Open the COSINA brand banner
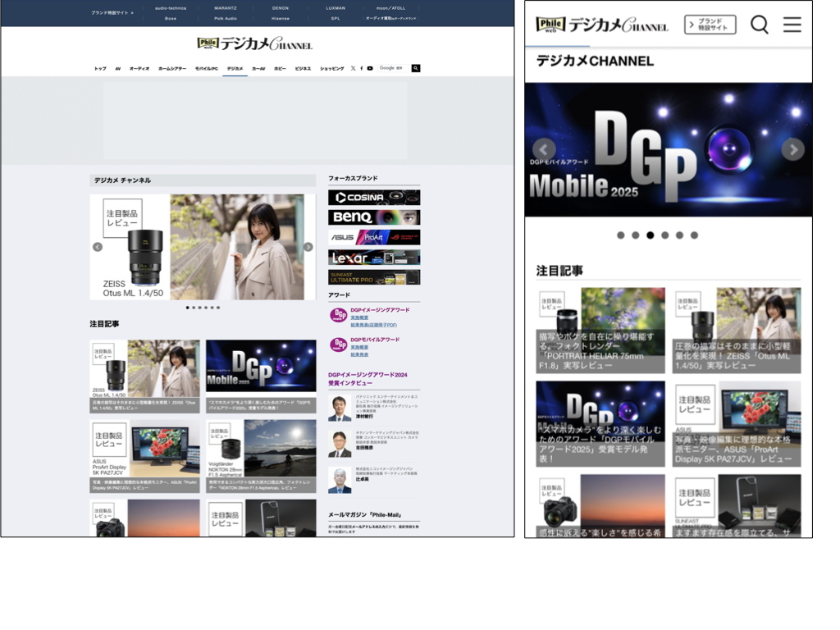The image size is (840, 630). pos(374,197)
